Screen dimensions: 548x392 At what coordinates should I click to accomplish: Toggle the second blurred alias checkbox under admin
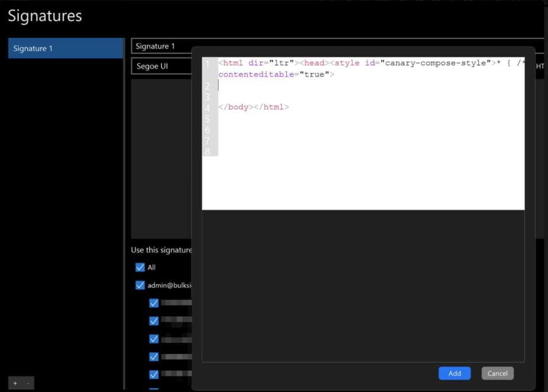(x=154, y=320)
